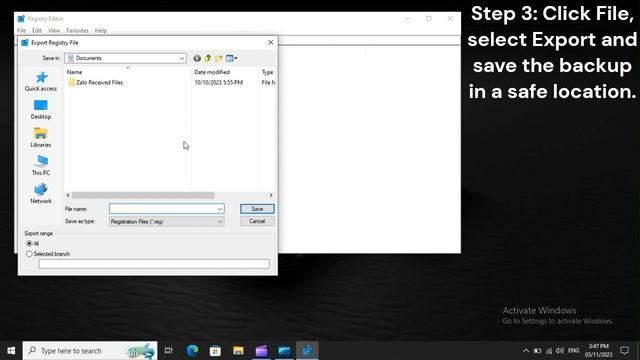Click the 10/10/2023 5:55 PM date cell
The width and height of the screenshot is (640, 360).
pos(218,82)
